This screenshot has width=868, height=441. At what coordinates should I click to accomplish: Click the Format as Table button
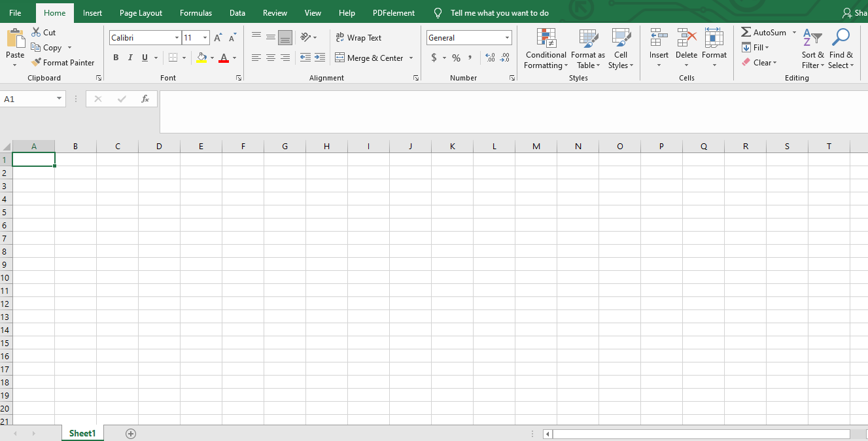click(x=587, y=49)
